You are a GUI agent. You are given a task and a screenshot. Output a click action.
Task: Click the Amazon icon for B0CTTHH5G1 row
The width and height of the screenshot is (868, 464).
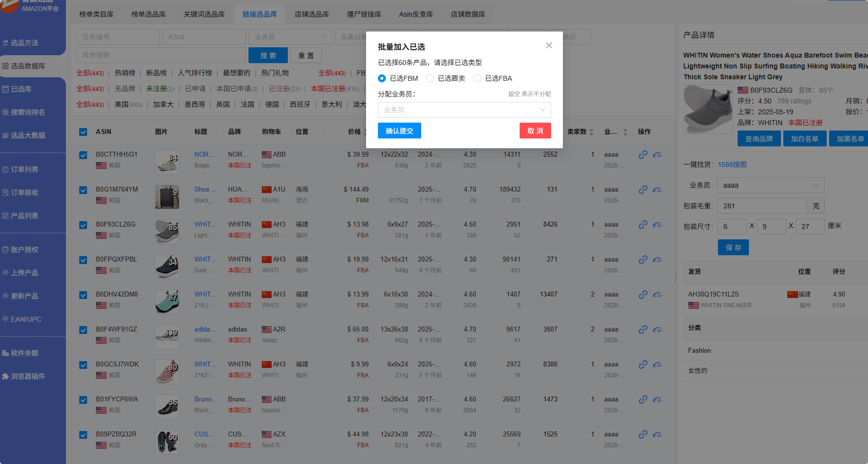pyautogui.click(x=657, y=155)
